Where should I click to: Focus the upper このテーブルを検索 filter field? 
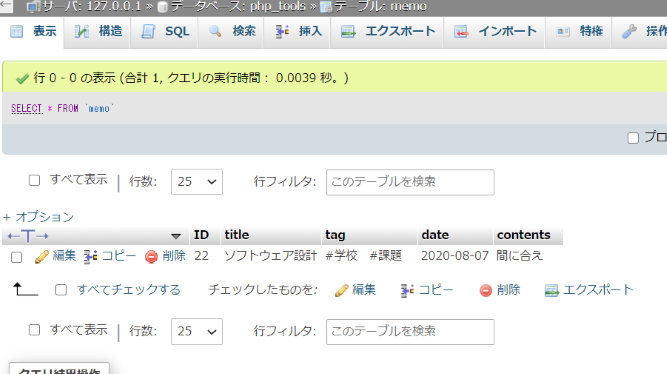[410, 182]
